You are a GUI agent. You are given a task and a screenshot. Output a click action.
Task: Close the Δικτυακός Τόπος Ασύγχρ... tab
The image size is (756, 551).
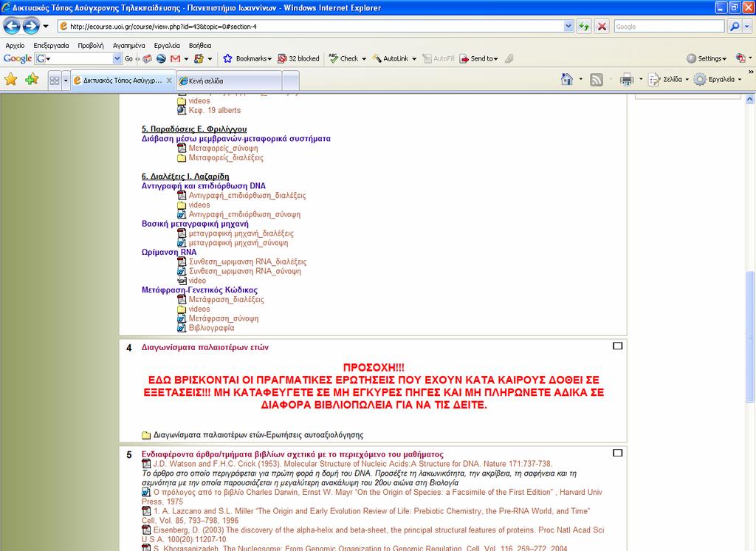pyautogui.click(x=169, y=81)
